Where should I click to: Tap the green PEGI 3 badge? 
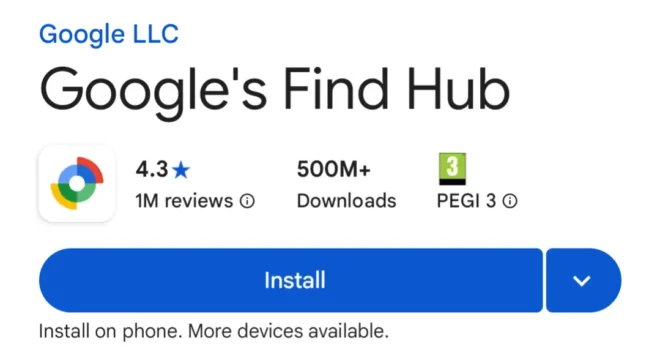pyautogui.click(x=452, y=169)
